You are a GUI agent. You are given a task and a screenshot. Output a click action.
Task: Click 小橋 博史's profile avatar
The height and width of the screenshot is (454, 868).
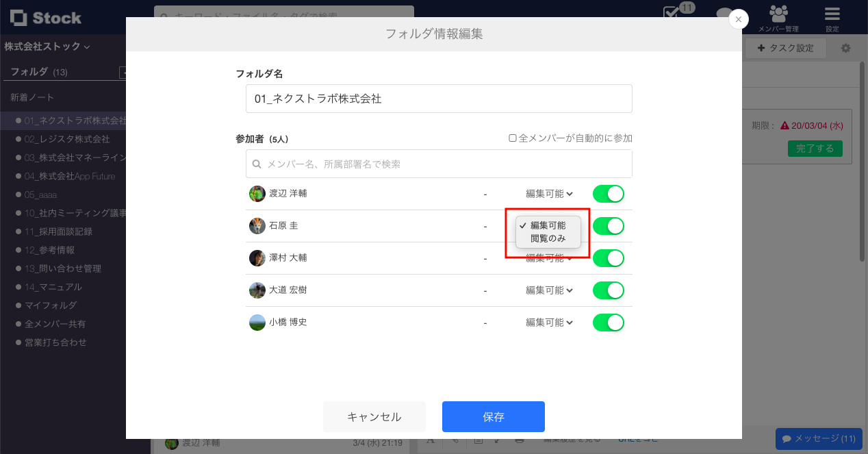point(257,323)
